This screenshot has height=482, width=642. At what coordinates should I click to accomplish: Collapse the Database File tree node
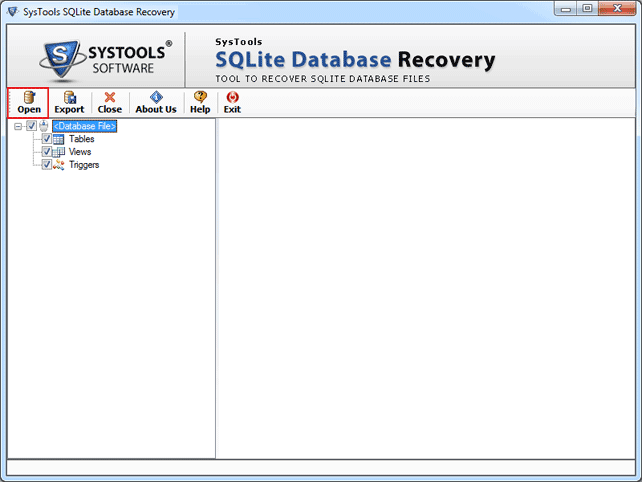(x=18, y=126)
